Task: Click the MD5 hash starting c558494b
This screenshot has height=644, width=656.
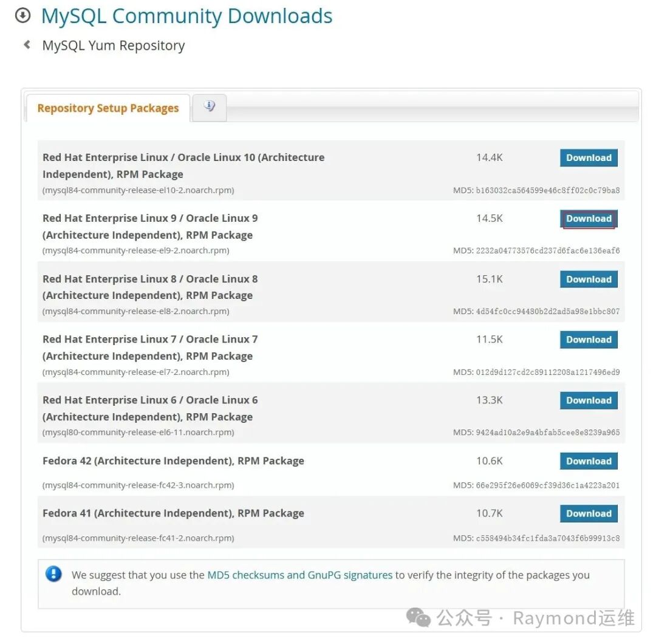Action: (x=548, y=538)
